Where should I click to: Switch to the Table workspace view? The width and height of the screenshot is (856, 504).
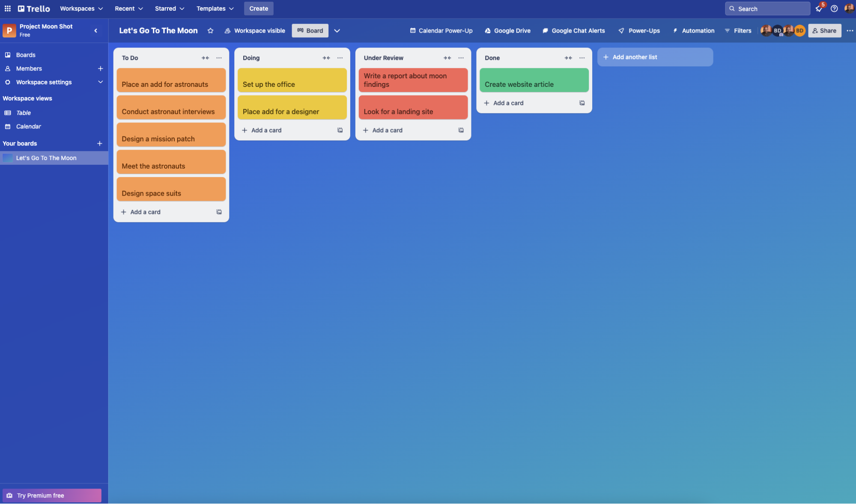(x=24, y=113)
